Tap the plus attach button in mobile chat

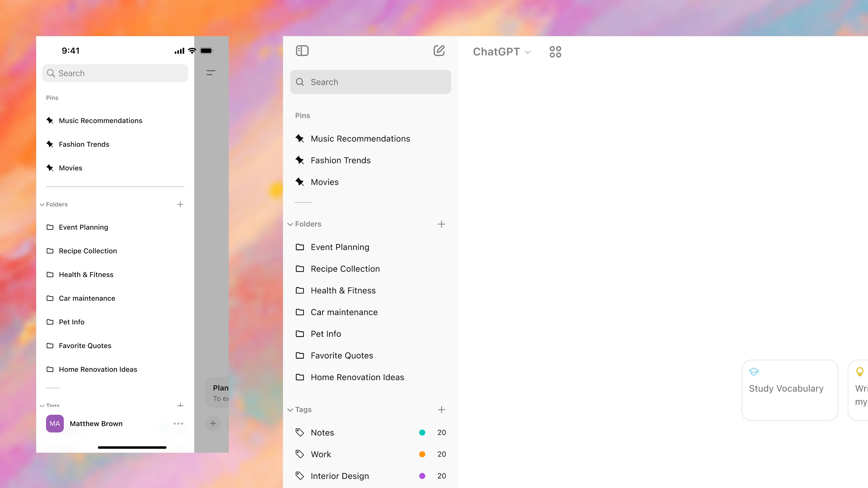pos(213,423)
